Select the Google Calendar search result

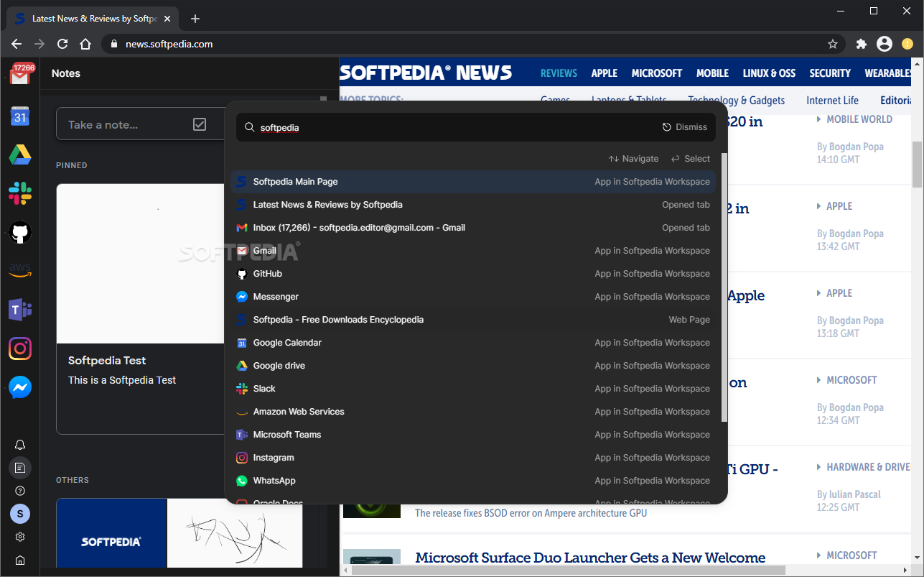pos(473,343)
